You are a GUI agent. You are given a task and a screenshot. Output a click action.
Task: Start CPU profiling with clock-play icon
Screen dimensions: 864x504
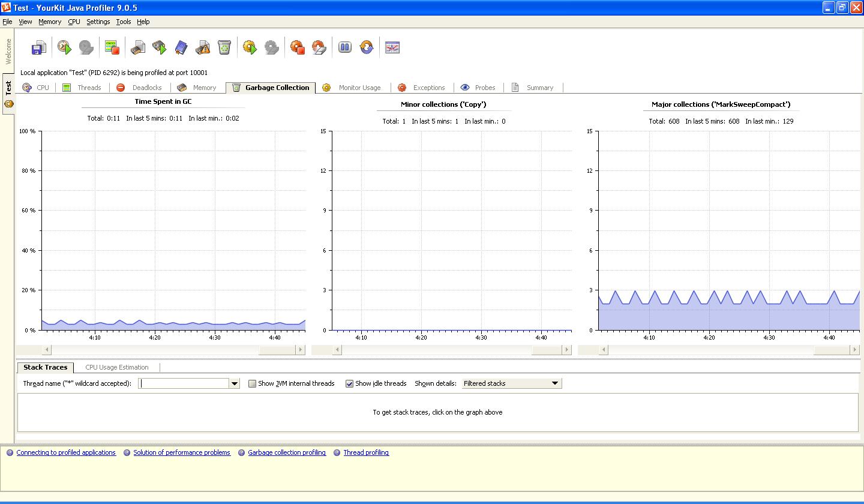64,47
